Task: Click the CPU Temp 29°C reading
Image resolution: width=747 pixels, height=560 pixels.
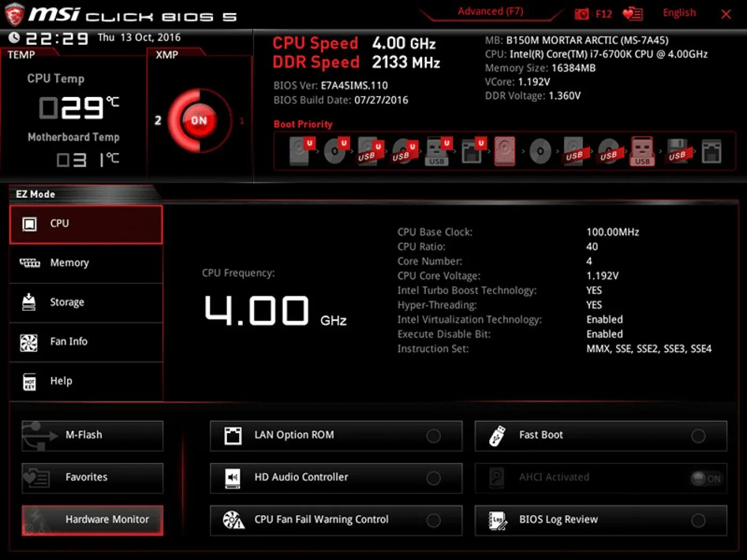Action: pyautogui.click(x=79, y=108)
